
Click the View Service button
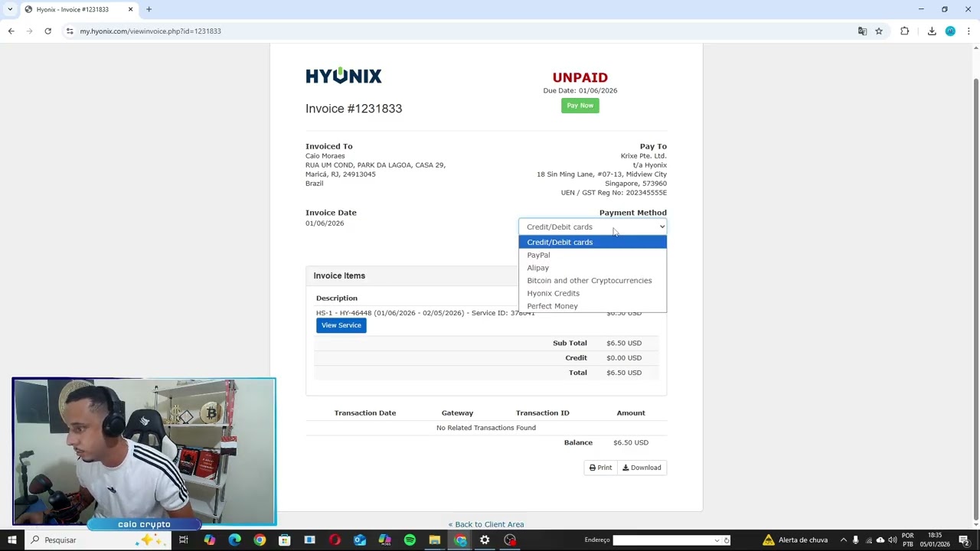click(341, 325)
